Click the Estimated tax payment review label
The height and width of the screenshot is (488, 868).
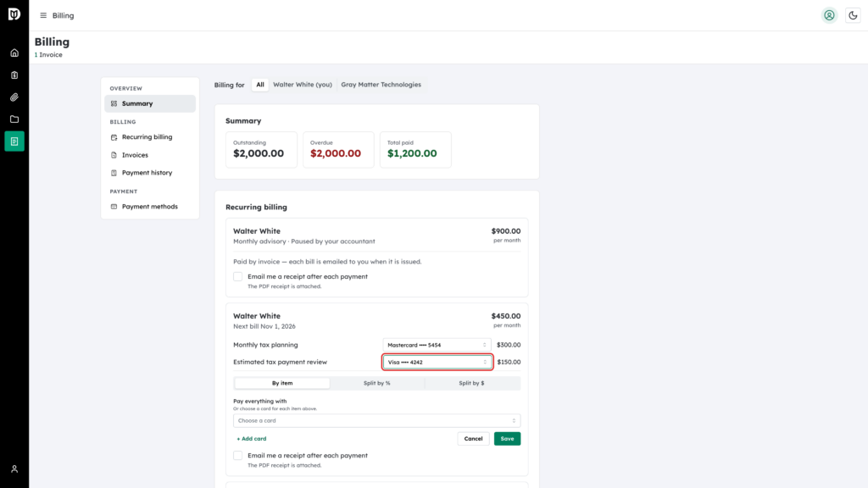pos(280,363)
